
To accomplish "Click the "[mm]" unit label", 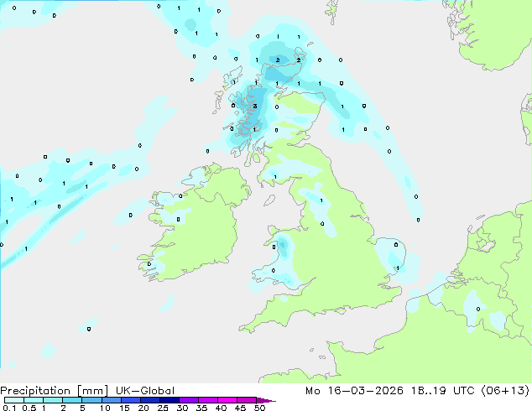I will pyautogui.click(x=92, y=391).
